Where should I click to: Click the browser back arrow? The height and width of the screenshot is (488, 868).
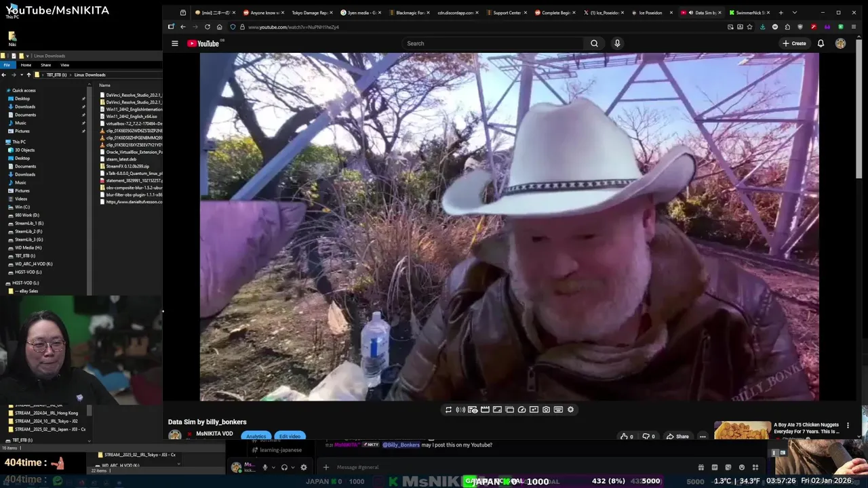(183, 26)
